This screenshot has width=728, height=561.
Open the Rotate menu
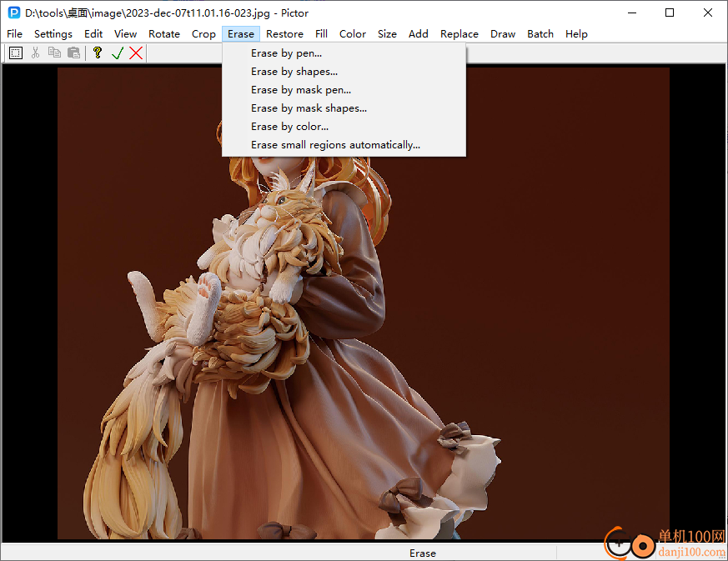pyautogui.click(x=164, y=34)
